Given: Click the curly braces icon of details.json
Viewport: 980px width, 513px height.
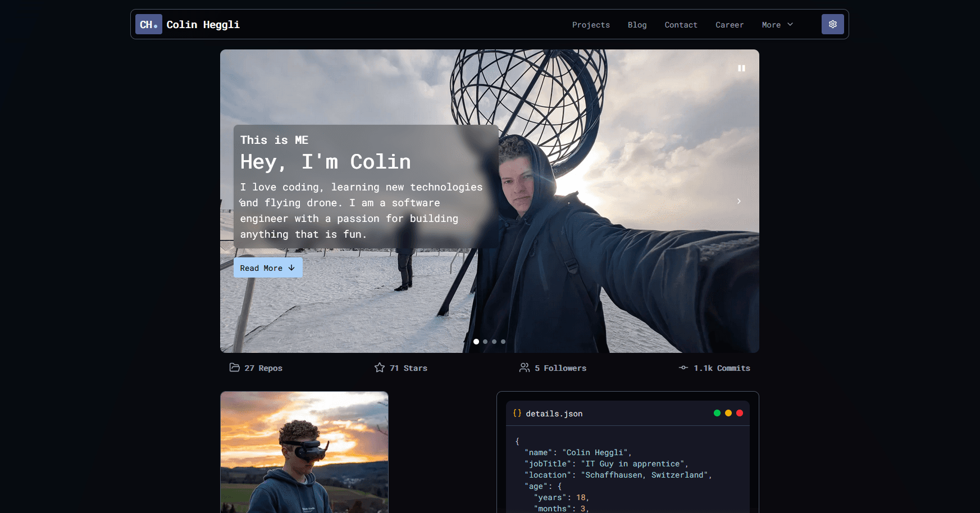Looking at the screenshot, I should tap(517, 413).
